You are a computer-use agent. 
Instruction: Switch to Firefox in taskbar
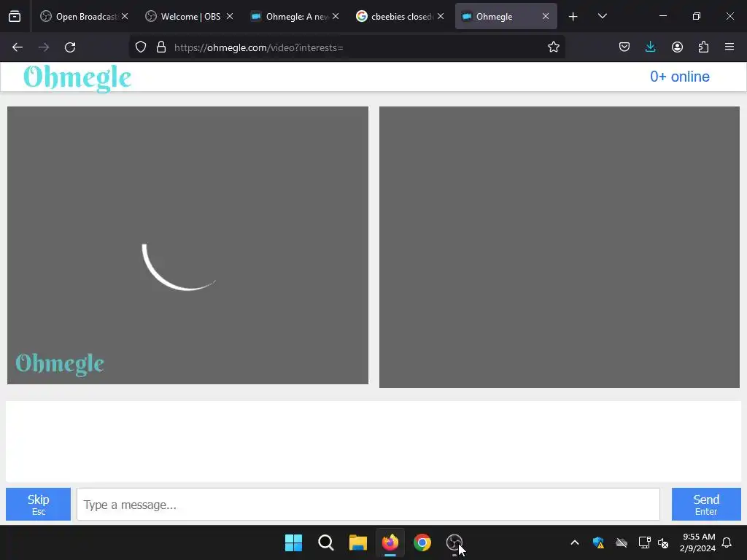[x=390, y=542]
